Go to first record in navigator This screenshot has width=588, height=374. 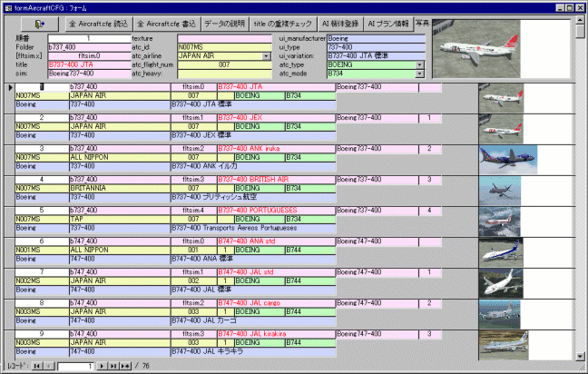pyautogui.click(x=37, y=366)
